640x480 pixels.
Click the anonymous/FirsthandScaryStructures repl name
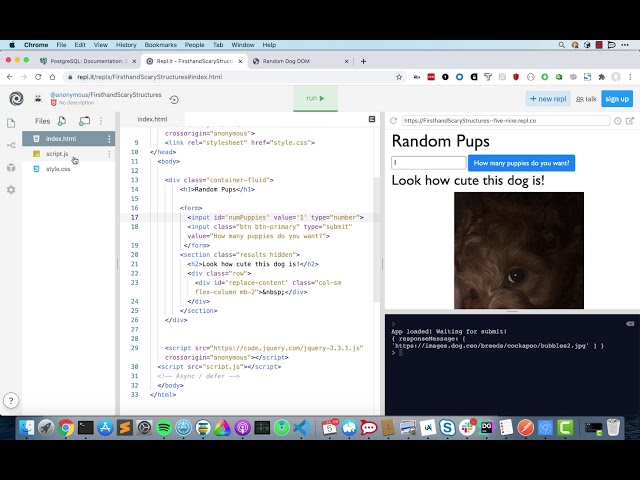(x=106, y=95)
